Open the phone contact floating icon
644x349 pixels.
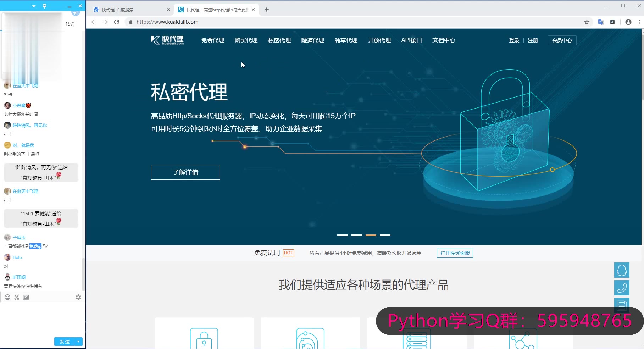[x=622, y=288]
